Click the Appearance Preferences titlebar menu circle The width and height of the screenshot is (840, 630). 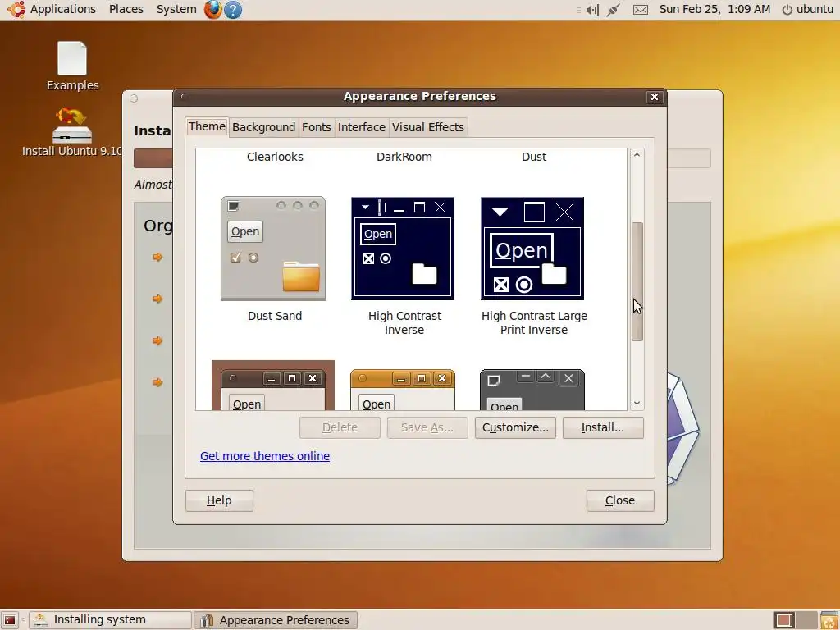[x=184, y=97]
